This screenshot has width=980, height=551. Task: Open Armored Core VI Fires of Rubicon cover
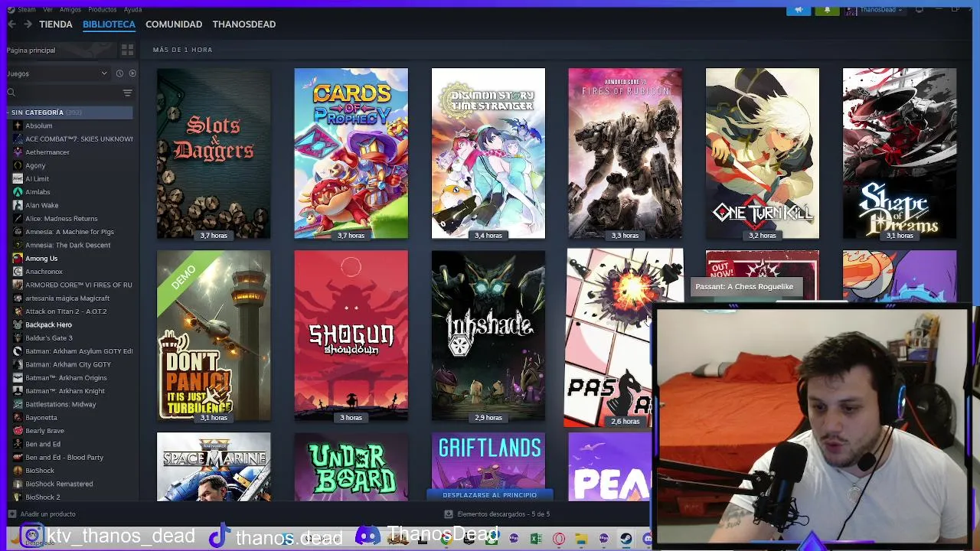pyautogui.click(x=625, y=153)
